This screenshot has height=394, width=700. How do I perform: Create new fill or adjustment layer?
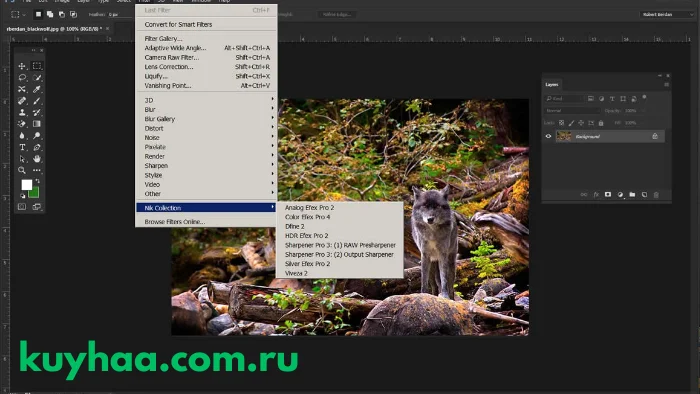pos(620,195)
